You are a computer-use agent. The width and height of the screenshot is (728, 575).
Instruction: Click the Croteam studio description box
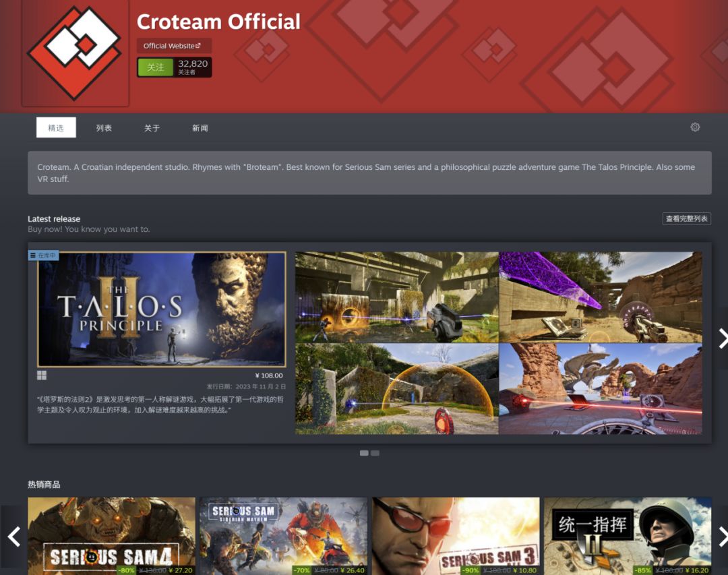369,173
